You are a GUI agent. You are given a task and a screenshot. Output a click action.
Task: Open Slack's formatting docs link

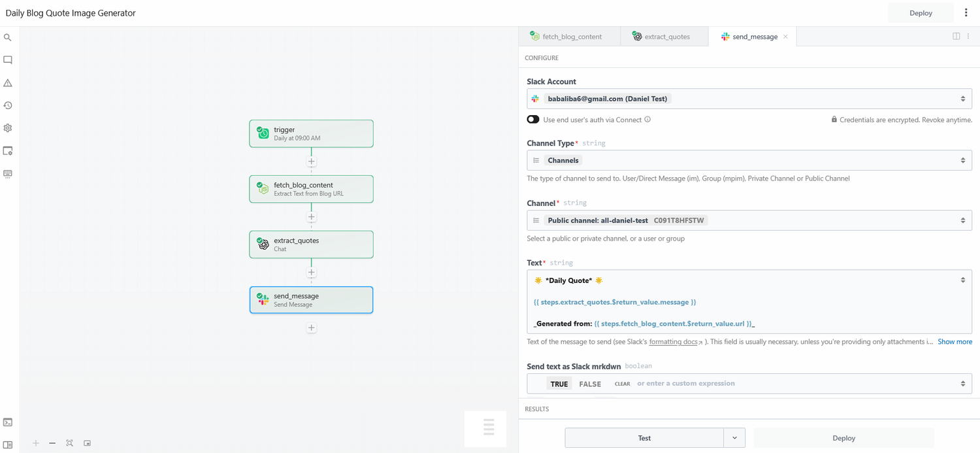tap(673, 341)
